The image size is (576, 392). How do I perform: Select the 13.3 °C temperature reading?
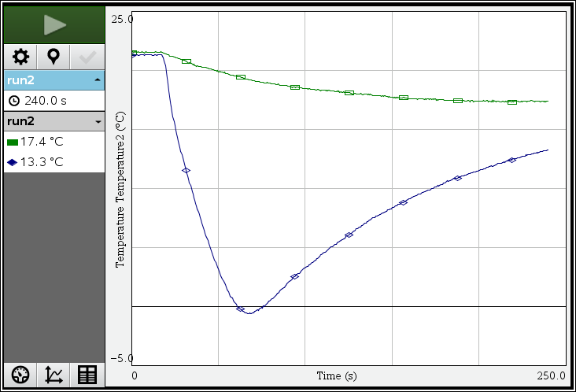(x=42, y=163)
